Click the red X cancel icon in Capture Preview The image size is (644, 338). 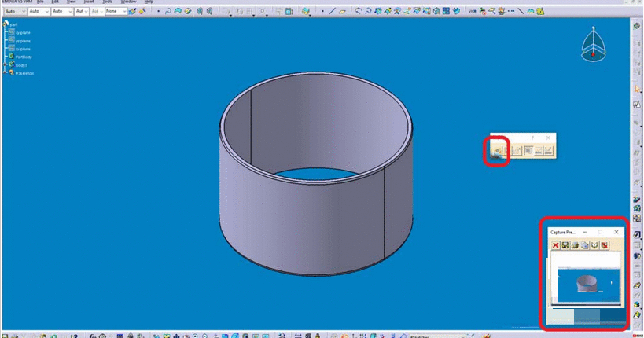point(555,246)
